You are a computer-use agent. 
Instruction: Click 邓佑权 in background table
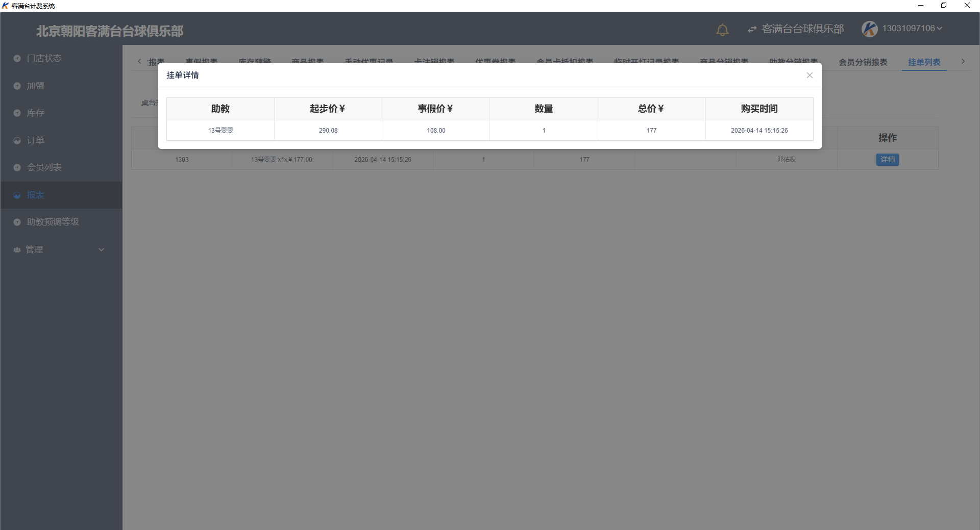(787, 160)
